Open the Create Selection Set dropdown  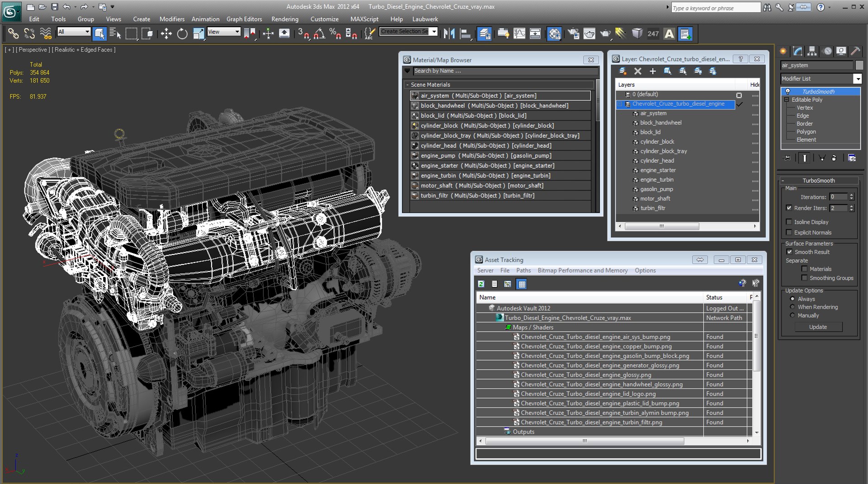(434, 32)
